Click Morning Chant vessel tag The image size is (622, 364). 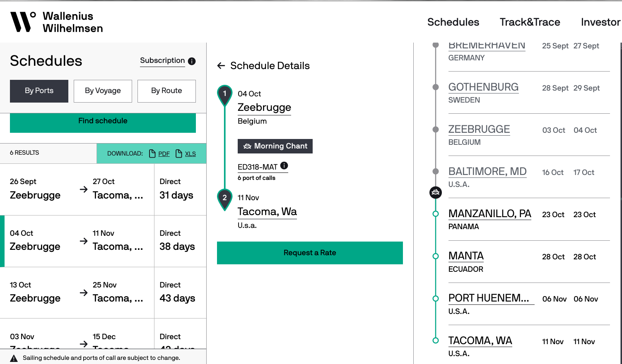275,146
